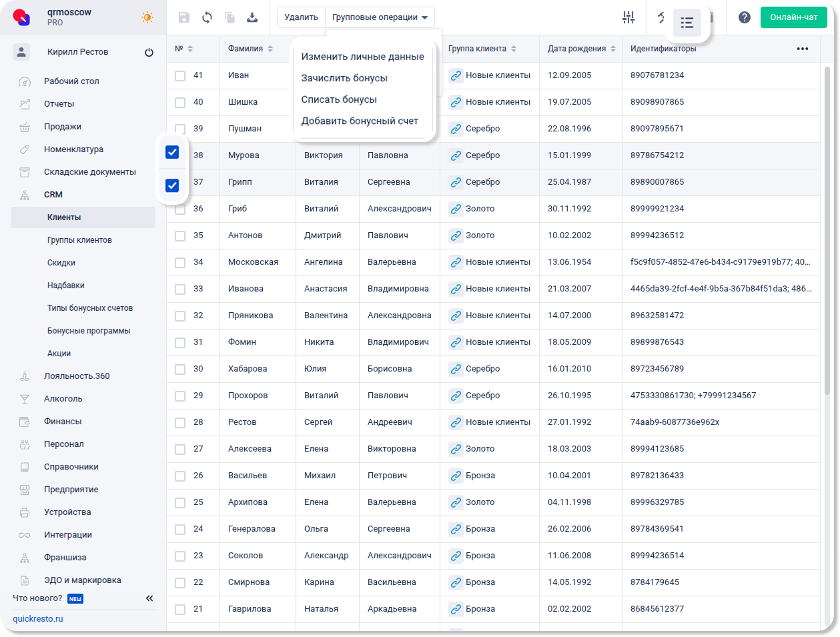Click the list view icon
Viewport: 840px width, 637px height.
(687, 23)
